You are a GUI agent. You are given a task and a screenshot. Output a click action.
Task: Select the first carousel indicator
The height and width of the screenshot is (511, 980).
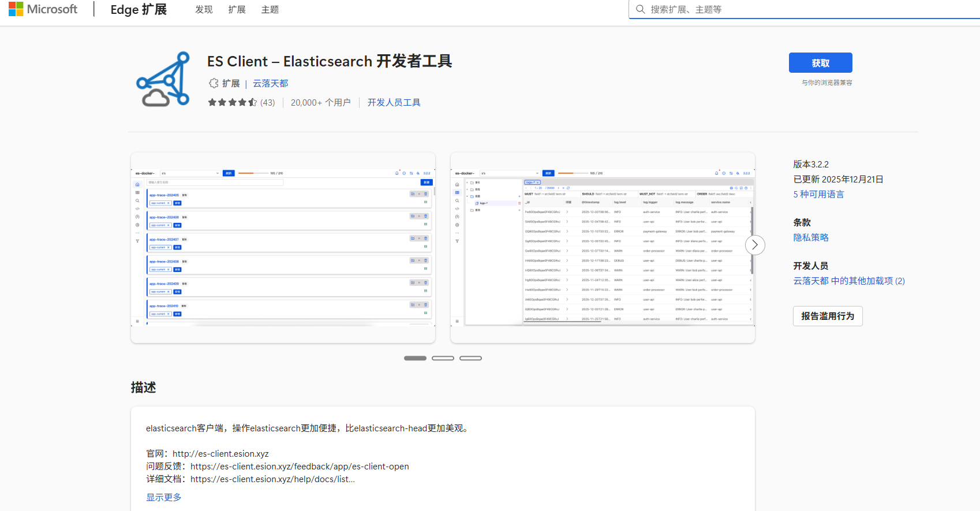click(415, 358)
